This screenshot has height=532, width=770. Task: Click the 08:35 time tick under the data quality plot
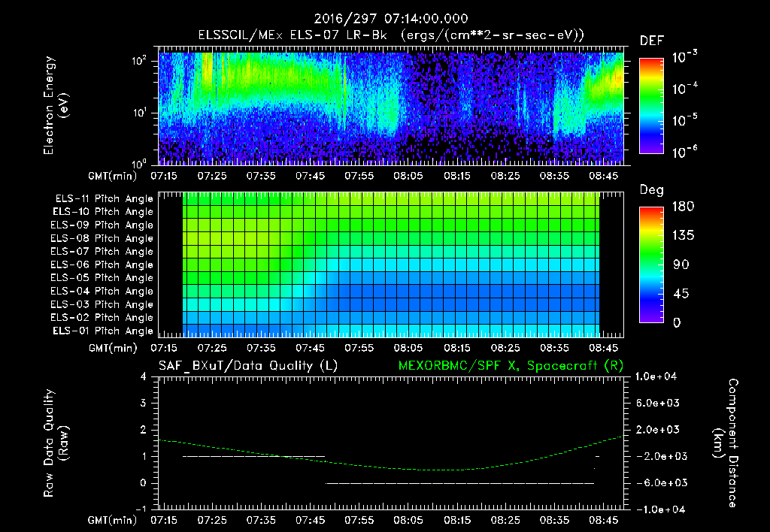click(555, 520)
